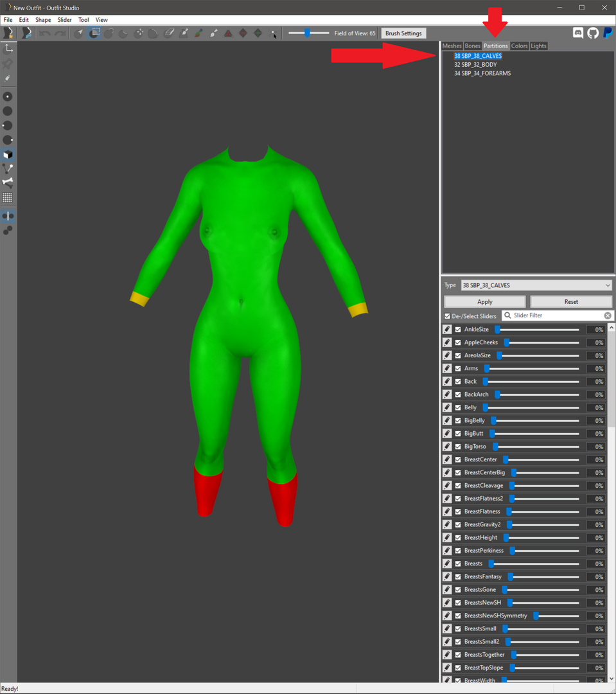The image size is (616, 694).
Task: Select the Split Edge tool
Action: pyautogui.click(x=258, y=33)
